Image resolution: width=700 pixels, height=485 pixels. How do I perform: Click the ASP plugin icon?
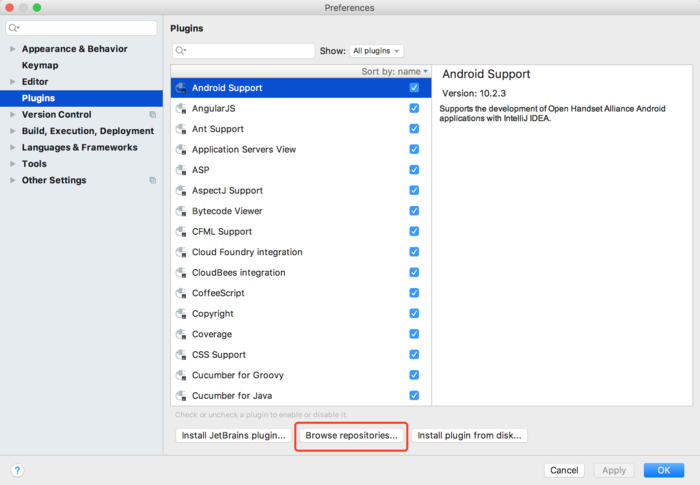(x=181, y=170)
